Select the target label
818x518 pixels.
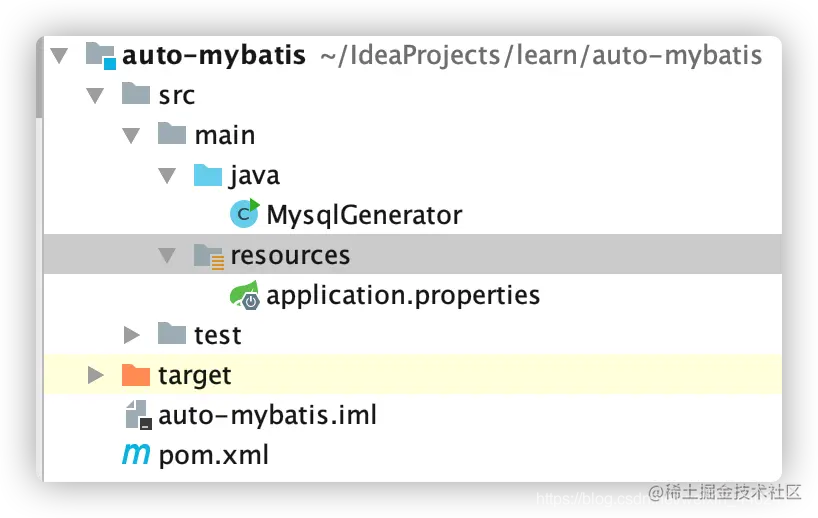point(195,376)
